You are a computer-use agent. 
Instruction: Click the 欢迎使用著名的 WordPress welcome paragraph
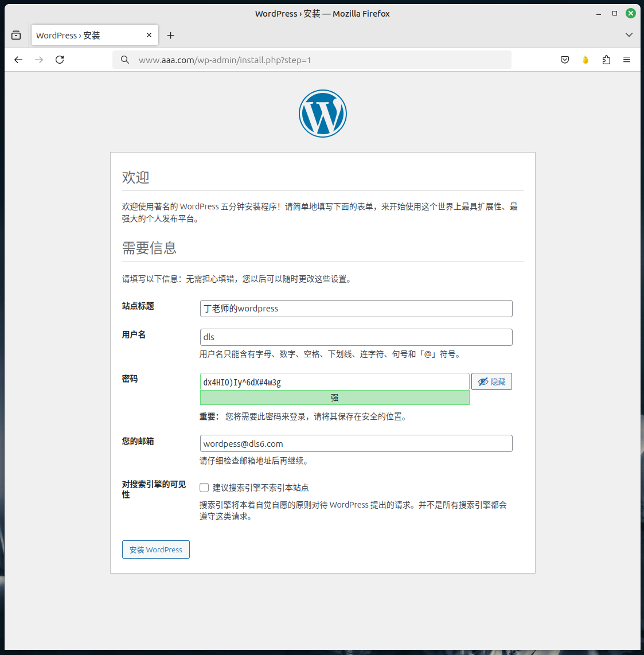320,213
